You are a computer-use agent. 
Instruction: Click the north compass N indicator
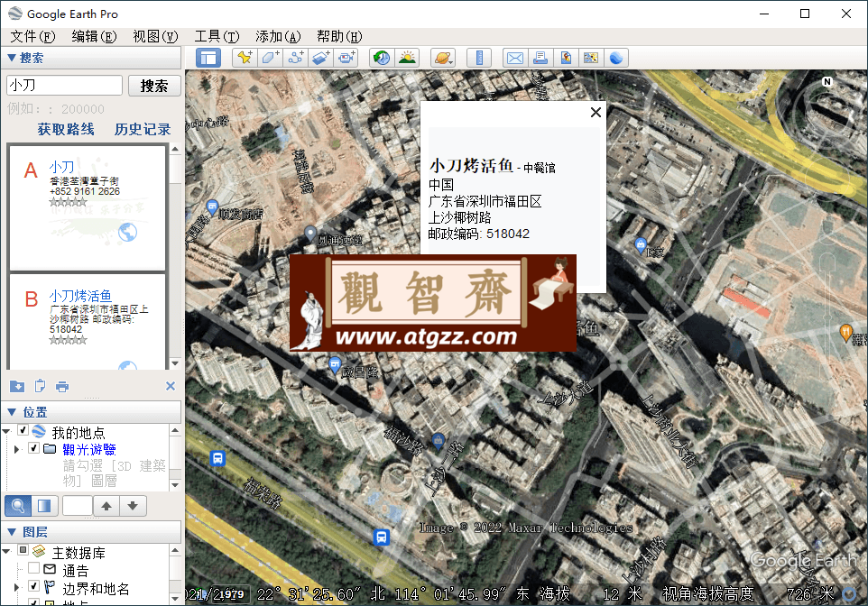pos(827,81)
